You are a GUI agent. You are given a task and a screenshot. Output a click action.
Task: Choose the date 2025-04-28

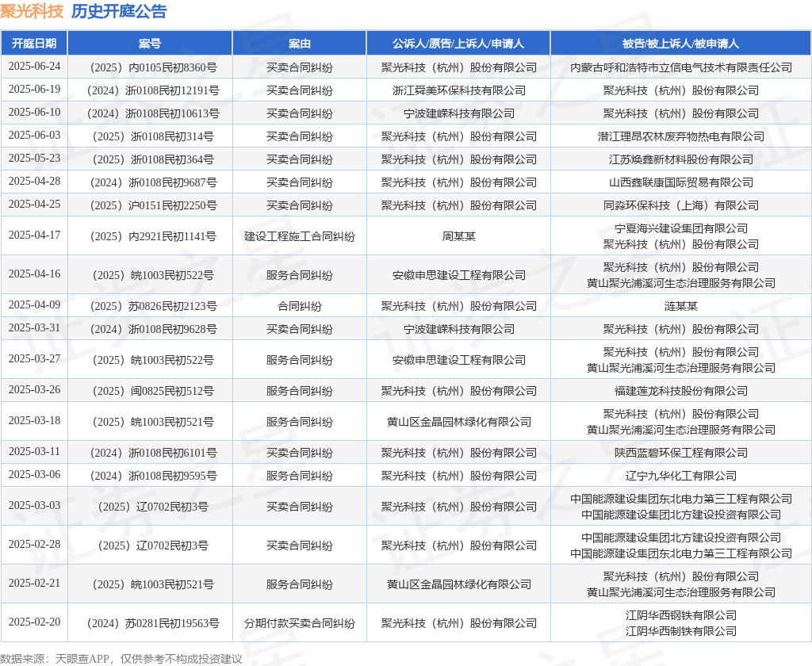point(34,181)
